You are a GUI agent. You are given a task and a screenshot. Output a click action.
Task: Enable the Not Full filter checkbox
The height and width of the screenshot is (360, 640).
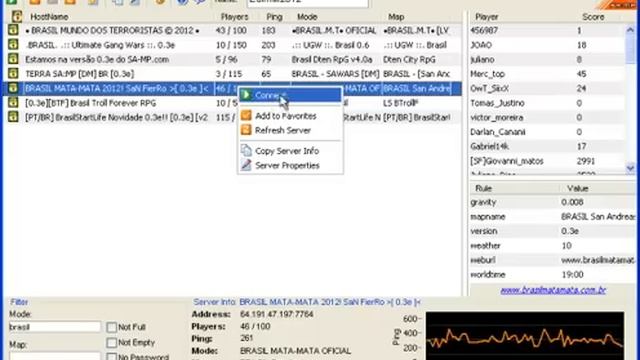pyautogui.click(x=111, y=327)
